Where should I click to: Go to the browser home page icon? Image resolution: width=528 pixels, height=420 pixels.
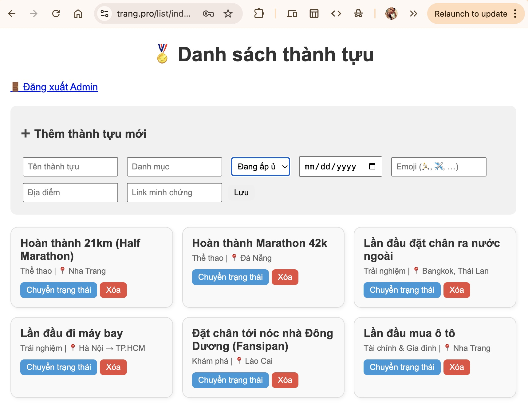click(x=78, y=14)
